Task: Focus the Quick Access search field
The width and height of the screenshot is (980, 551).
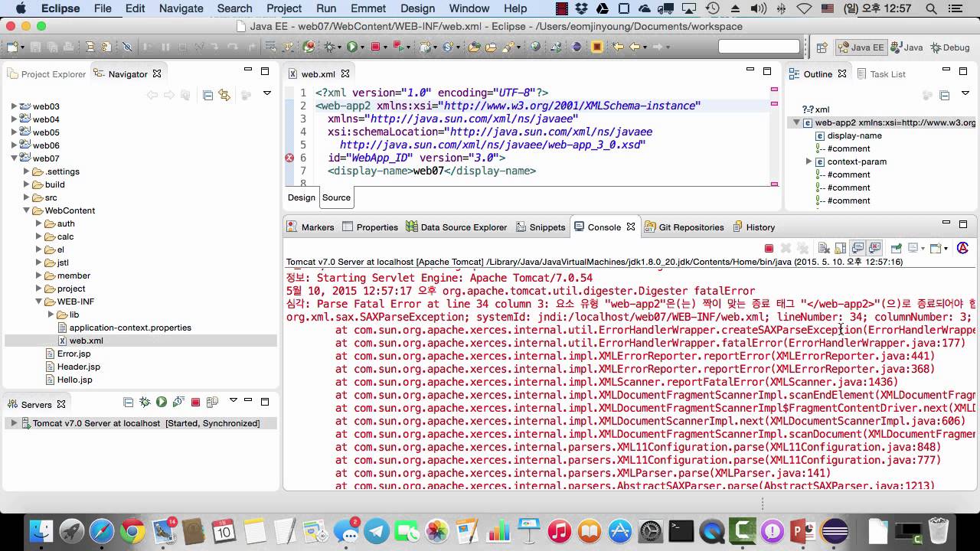Action: point(759,47)
